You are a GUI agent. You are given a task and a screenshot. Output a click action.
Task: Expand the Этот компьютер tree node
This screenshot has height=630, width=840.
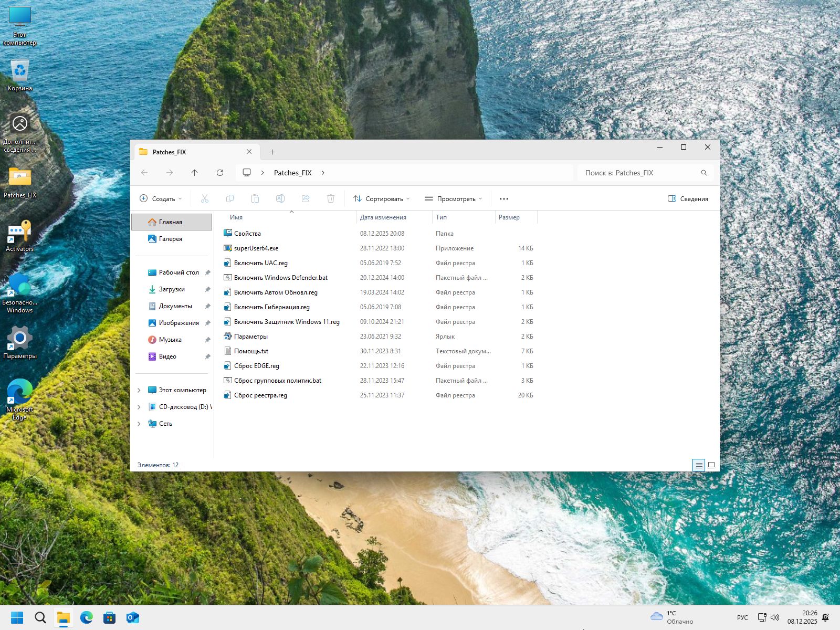(139, 390)
